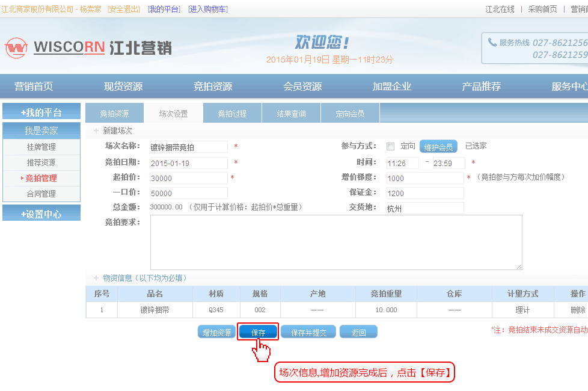Click 删除 link in resource row

tap(577, 310)
